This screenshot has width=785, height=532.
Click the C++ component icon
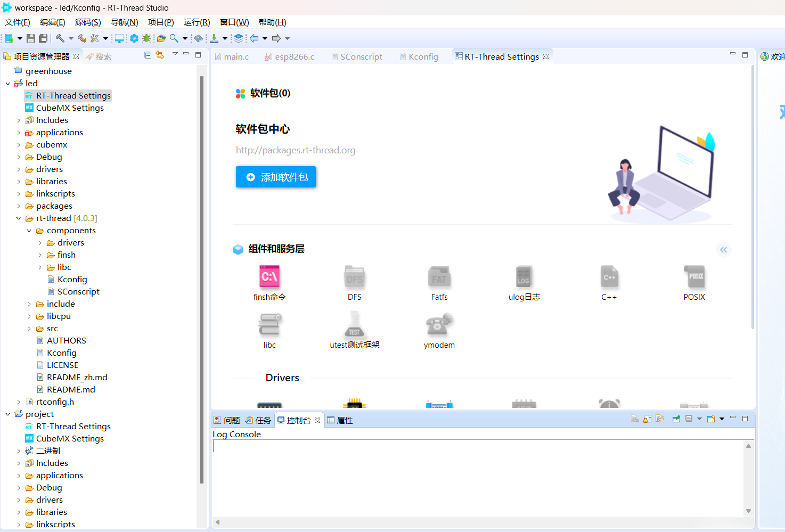609,277
